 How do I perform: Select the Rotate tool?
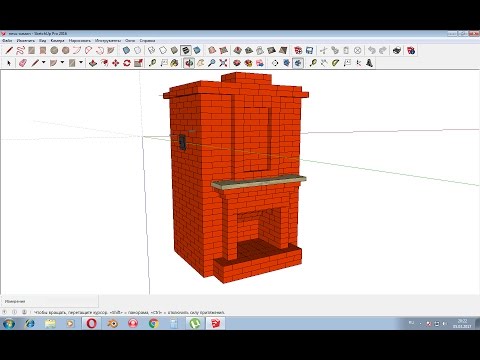coord(127,63)
